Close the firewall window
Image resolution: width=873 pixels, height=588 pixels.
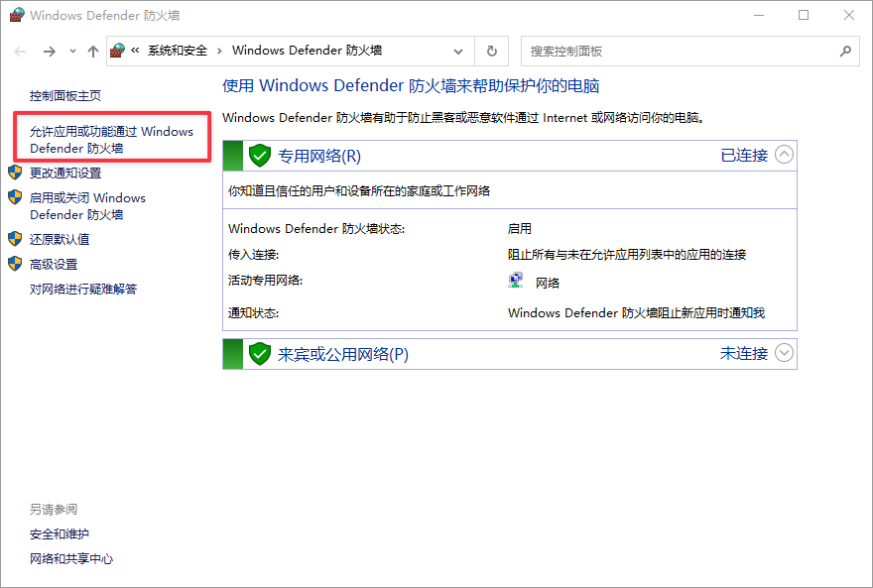tap(848, 16)
